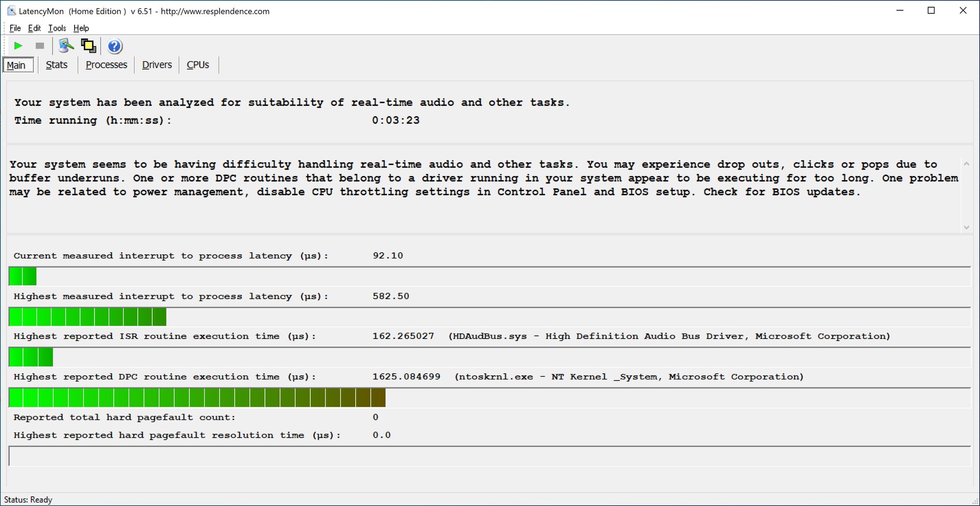Click the ISR value 162.265027
Viewport: 980px width, 506px height.
[x=403, y=336]
